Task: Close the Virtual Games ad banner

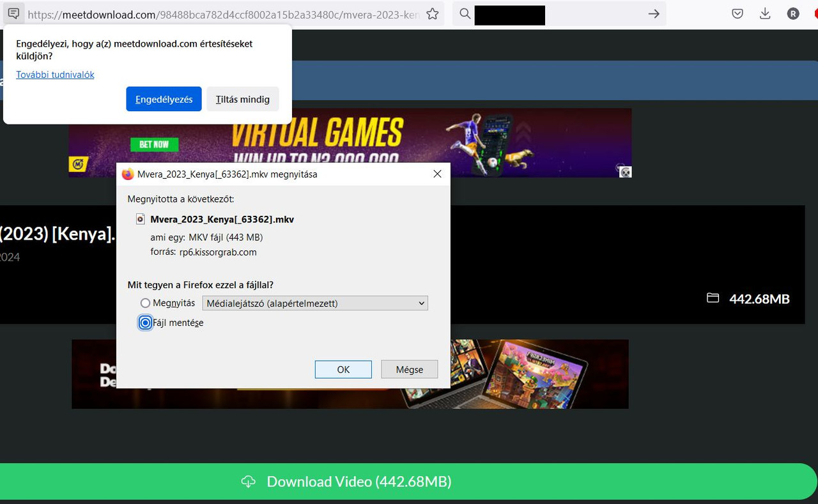Action: click(626, 171)
